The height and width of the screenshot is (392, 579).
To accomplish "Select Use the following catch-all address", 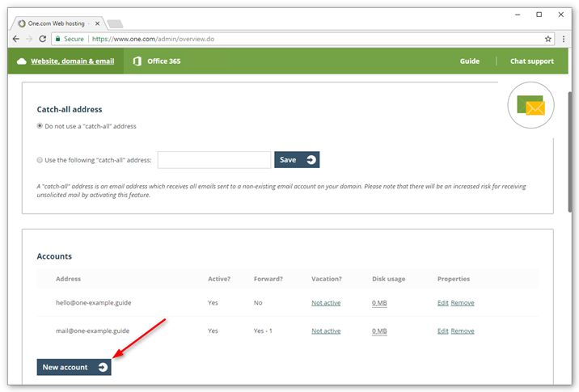I will pos(40,160).
